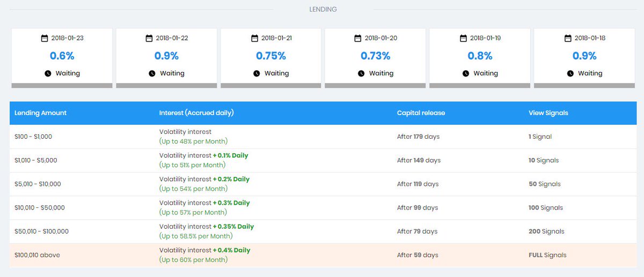Click the + 0.3% Daily bonus text
This screenshot has width=644, height=277.
click(x=231, y=203)
